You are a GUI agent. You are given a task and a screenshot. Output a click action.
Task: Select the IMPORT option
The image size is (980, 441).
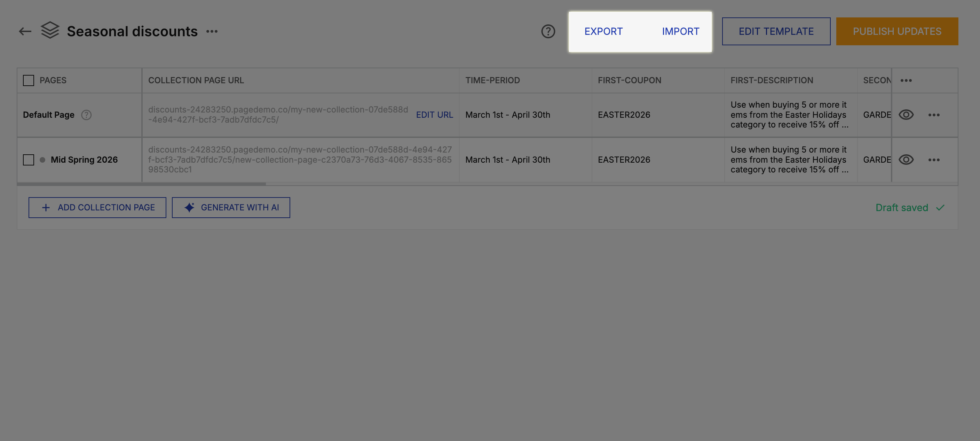click(x=681, y=31)
